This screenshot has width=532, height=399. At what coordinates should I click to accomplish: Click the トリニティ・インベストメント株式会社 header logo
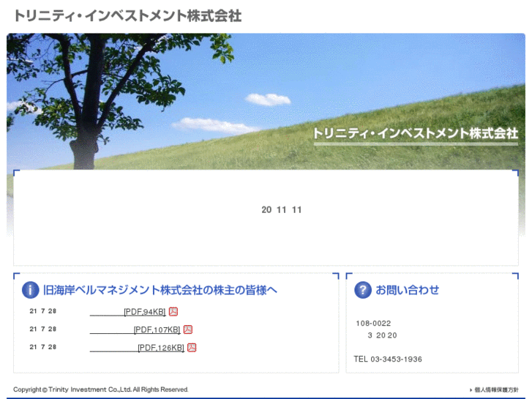point(127,16)
